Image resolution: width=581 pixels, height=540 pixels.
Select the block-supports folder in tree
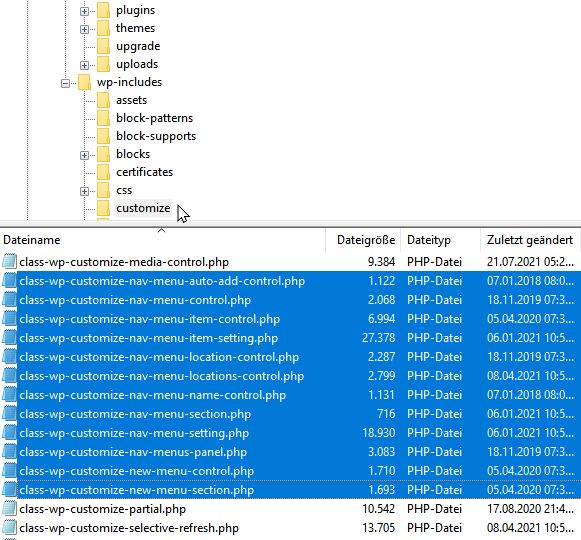[x=156, y=136]
